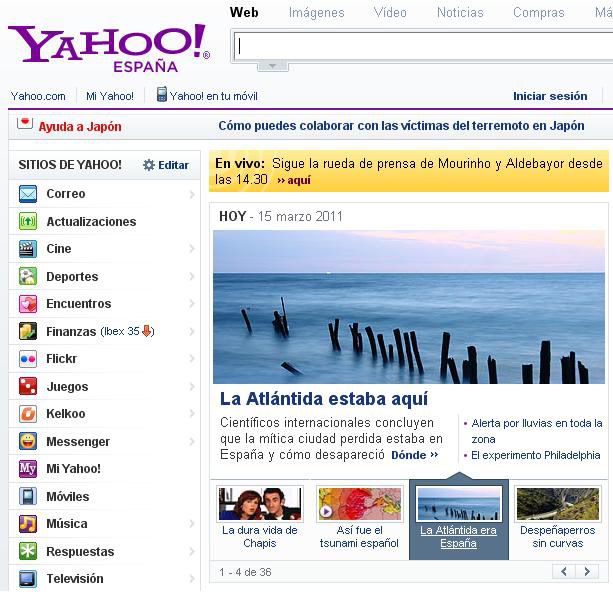Click the Televisión screen icon
The height and width of the screenshot is (595, 613).
click(28, 579)
